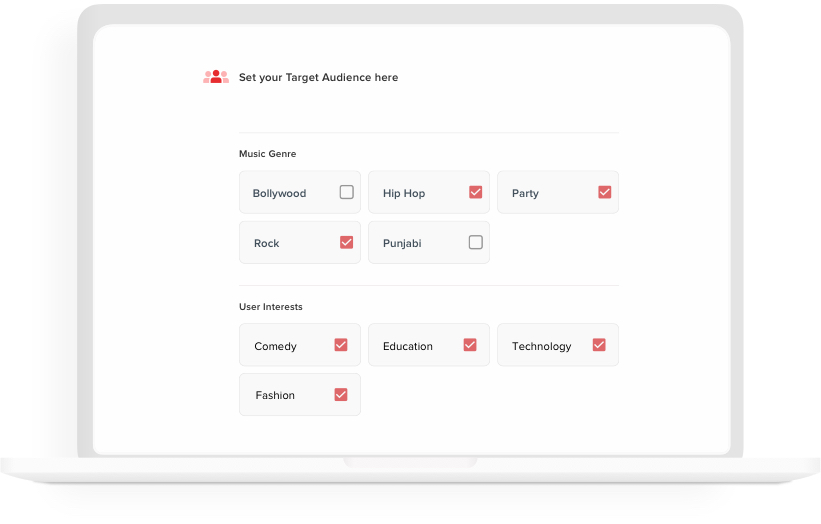This screenshot has height=524, width=821.
Task: Deselect the Rock checkbox
Action: pos(347,242)
